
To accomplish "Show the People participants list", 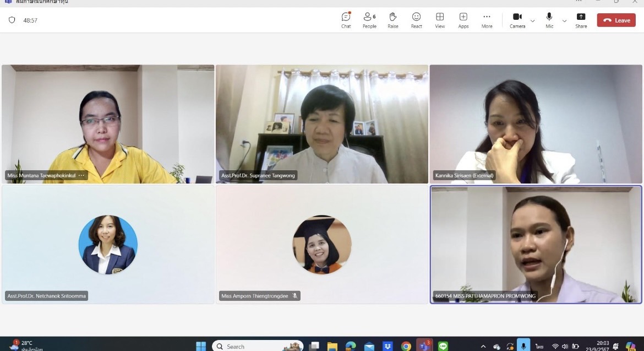I will tap(369, 20).
